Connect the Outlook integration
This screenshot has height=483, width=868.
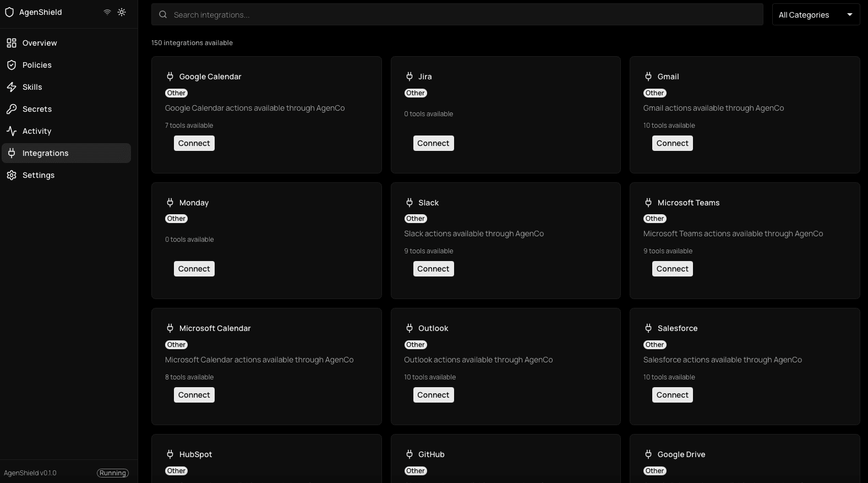pos(434,395)
